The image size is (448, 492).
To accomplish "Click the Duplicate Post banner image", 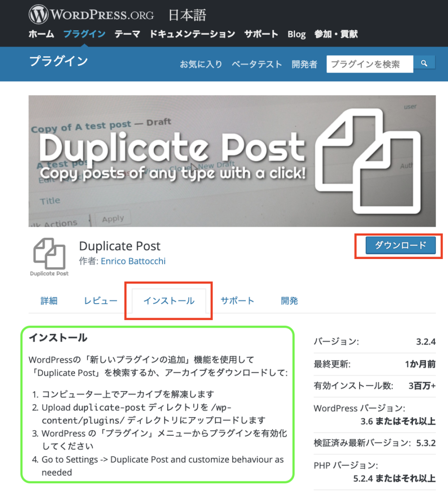I will 232,161.
